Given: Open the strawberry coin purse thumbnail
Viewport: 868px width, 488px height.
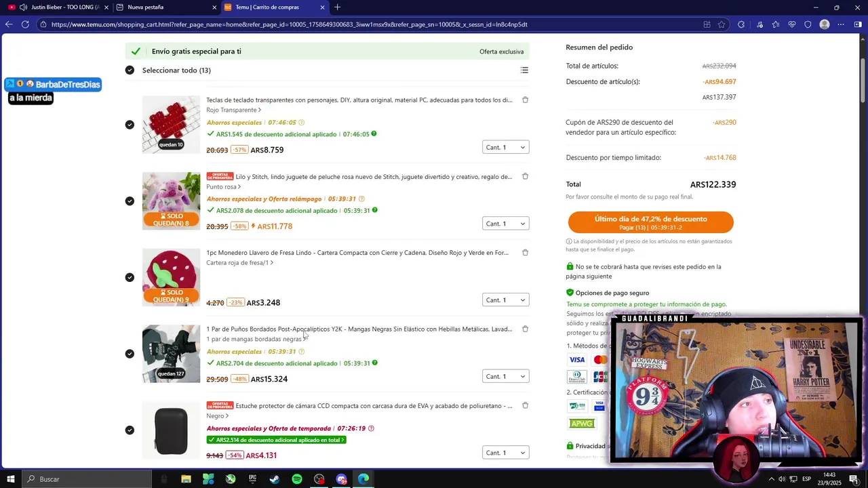Looking at the screenshot, I should (x=171, y=277).
